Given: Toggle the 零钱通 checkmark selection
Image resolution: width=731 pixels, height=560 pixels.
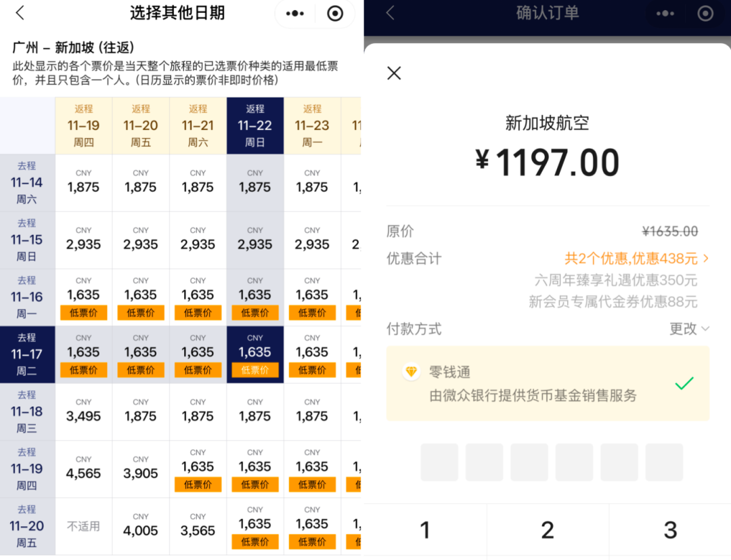Looking at the screenshot, I should (684, 383).
